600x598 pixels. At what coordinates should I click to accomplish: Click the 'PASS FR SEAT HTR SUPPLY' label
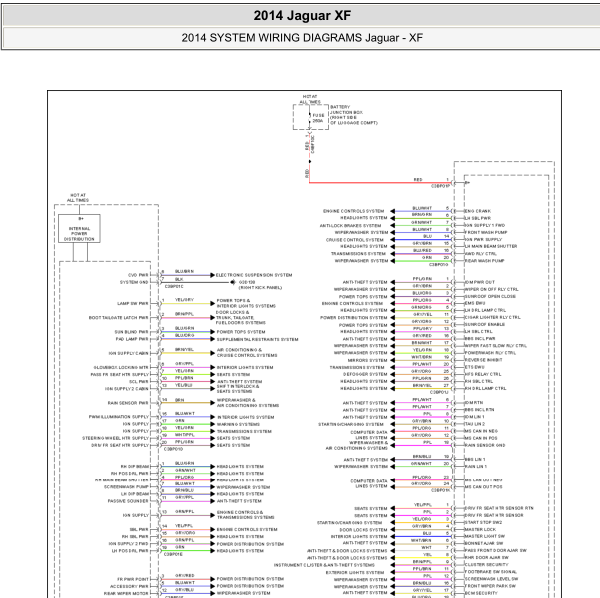[119, 375]
